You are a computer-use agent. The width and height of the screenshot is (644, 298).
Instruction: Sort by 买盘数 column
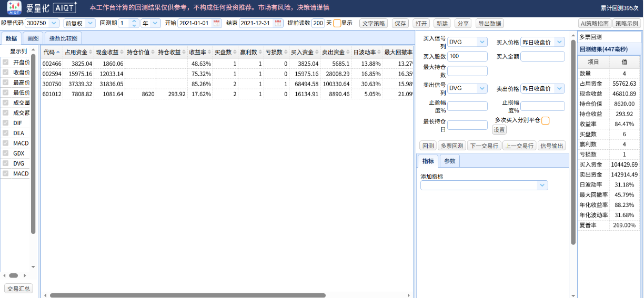click(x=225, y=52)
